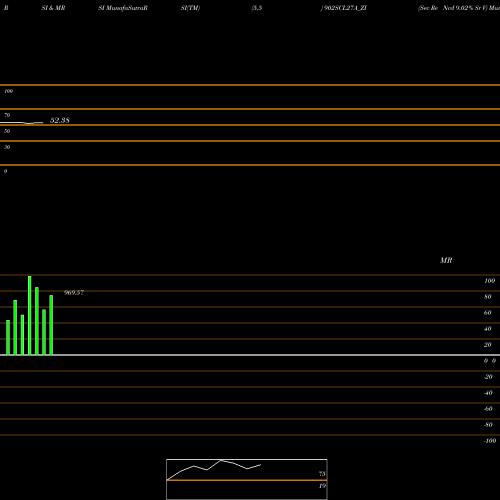Click the 60 label on MR axis
The height and width of the screenshot is (500, 500).
click(488, 313)
